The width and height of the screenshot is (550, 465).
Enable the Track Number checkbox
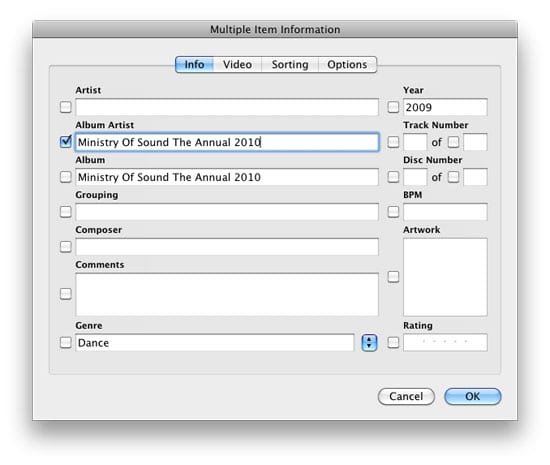[x=393, y=142]
